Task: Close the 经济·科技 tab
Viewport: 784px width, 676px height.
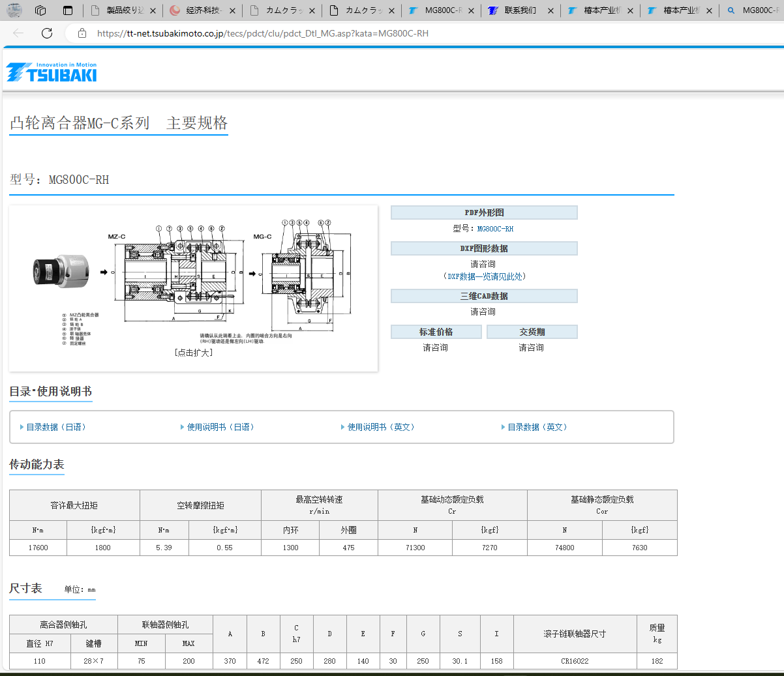Action: [x=233, y=10]
